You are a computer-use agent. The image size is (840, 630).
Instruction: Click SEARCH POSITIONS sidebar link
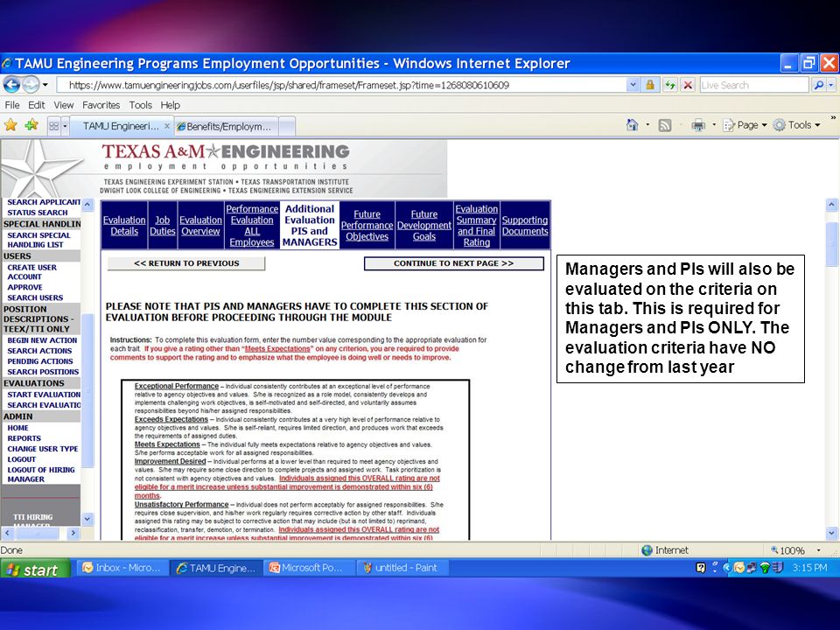43,372
